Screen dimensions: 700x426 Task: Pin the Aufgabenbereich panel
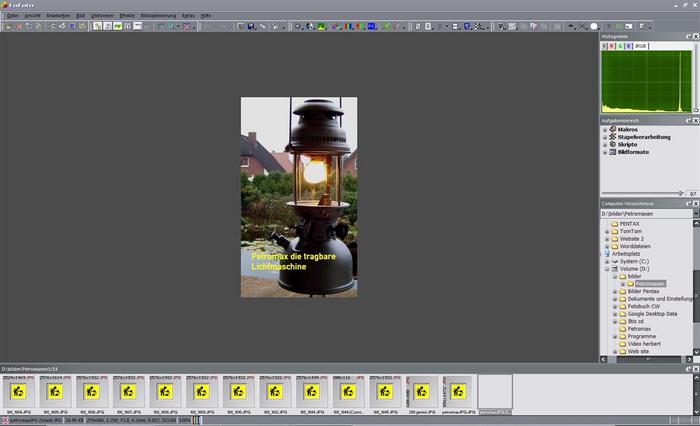pos(688,121)
